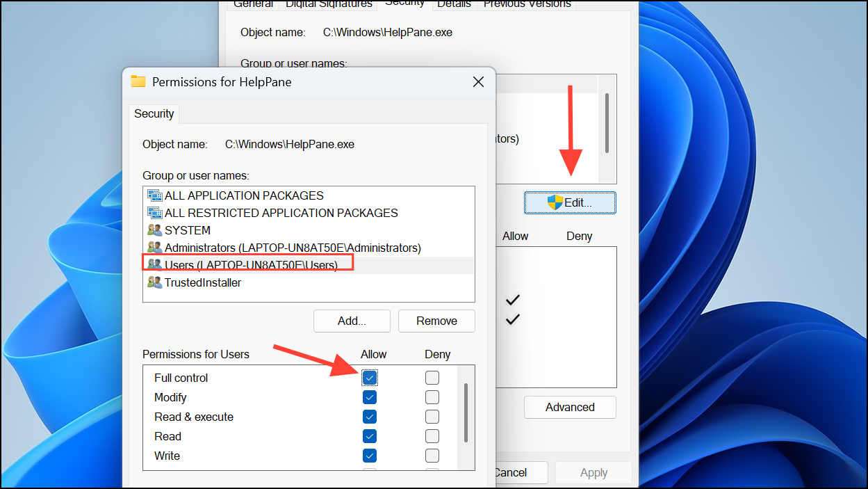
Task: Click the Add button
Action: 351,321
